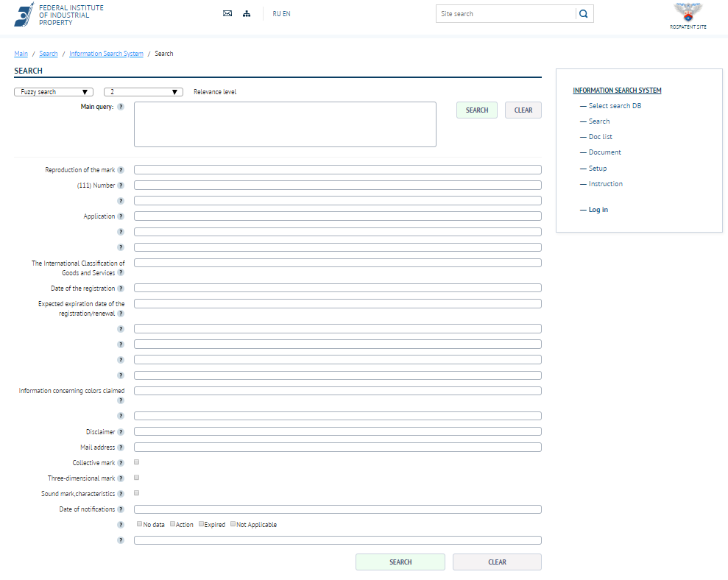Submit using the bottom Search button
The height and width of the screenshot is (580, 728).
tap(400, 562)
